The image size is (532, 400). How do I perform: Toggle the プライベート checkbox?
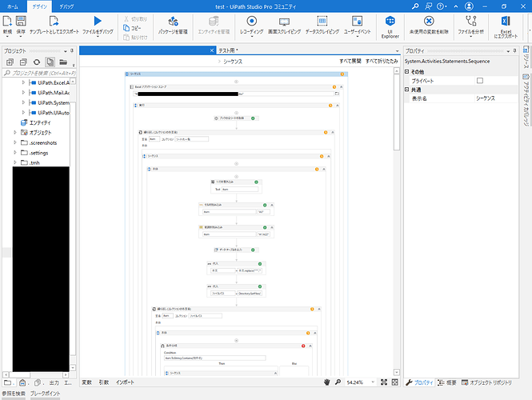coord(480,81)
